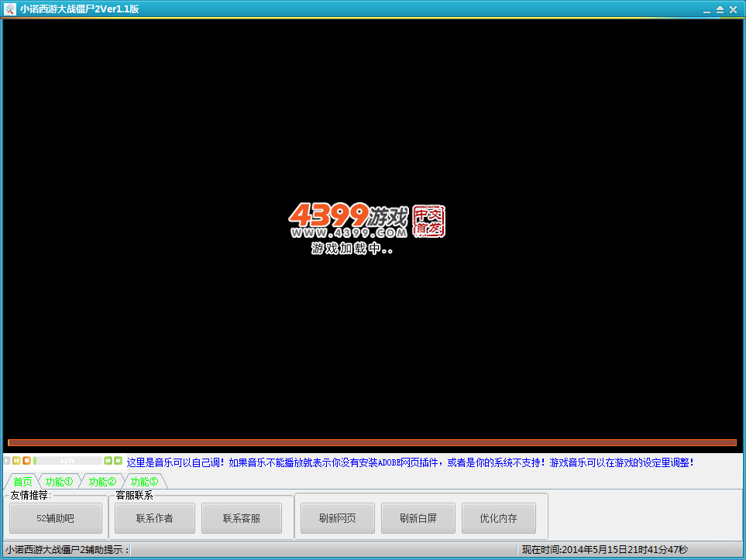This screenshot has height=560, width=746.
Task: Click the music player play button
Action: coord(7,461)
